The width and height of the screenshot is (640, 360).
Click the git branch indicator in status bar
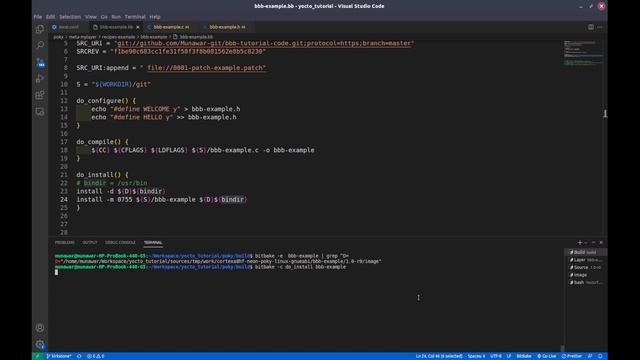tap(59, 356)
